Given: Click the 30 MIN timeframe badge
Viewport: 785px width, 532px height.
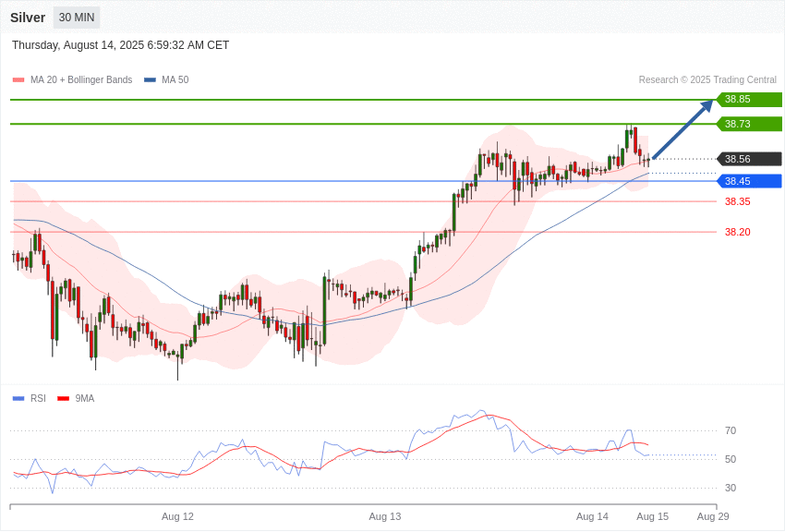Looking at the screenshot, I should click(77, 18).
